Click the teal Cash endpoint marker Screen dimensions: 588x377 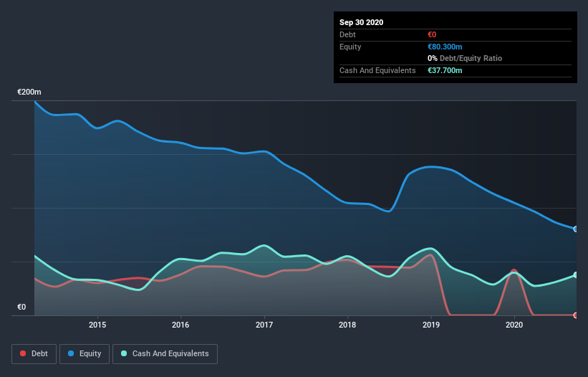(576, 275)
